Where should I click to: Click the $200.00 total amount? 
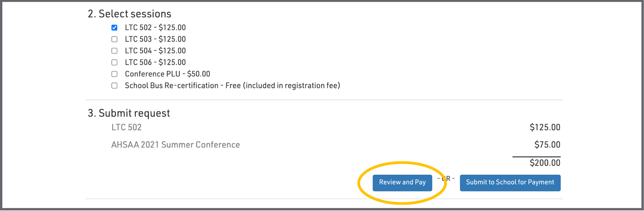(545, 163)
